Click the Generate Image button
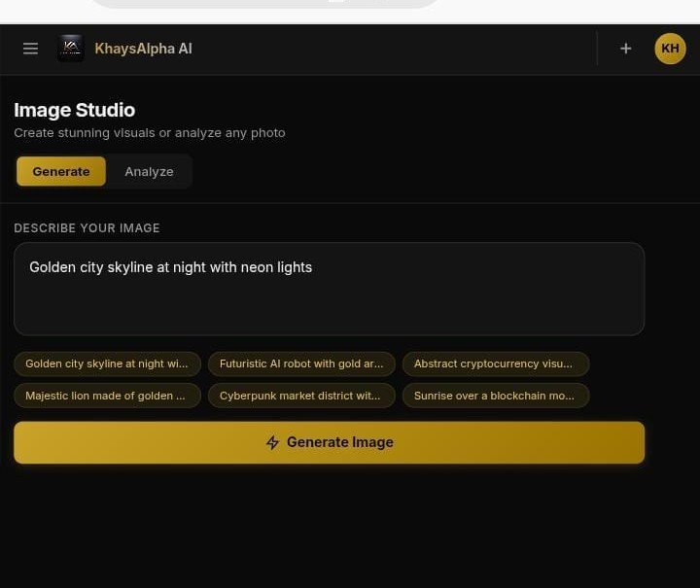The height and width of the screenshot is (588, 700). (x=329, y=442)
